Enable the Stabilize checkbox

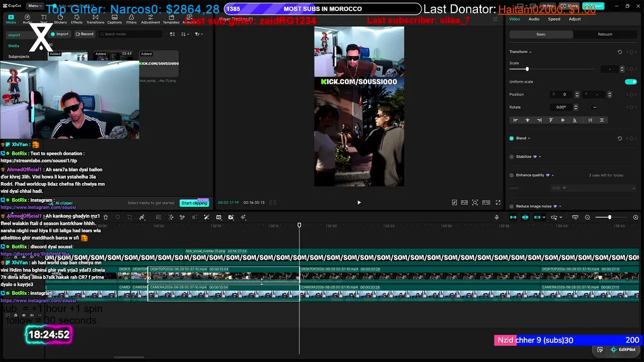click(x=512, y=157)
